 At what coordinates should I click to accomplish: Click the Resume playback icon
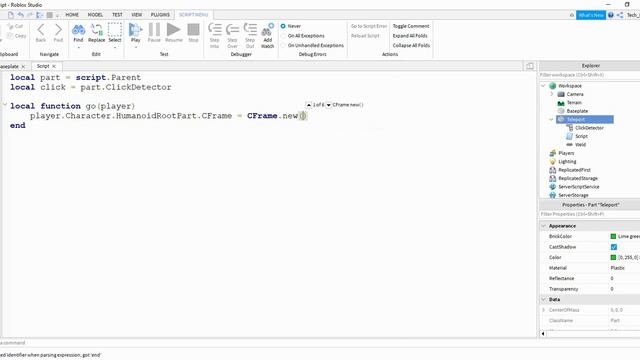[x=173, y=30]
